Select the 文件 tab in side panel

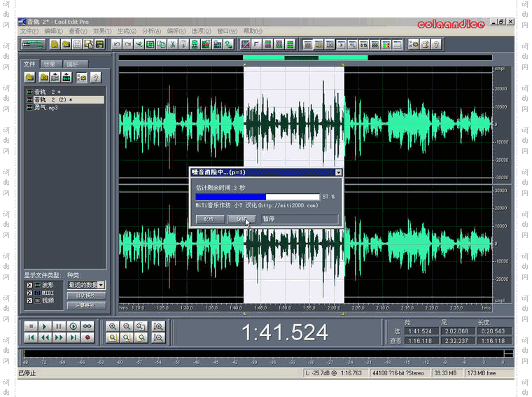[29, 64]
